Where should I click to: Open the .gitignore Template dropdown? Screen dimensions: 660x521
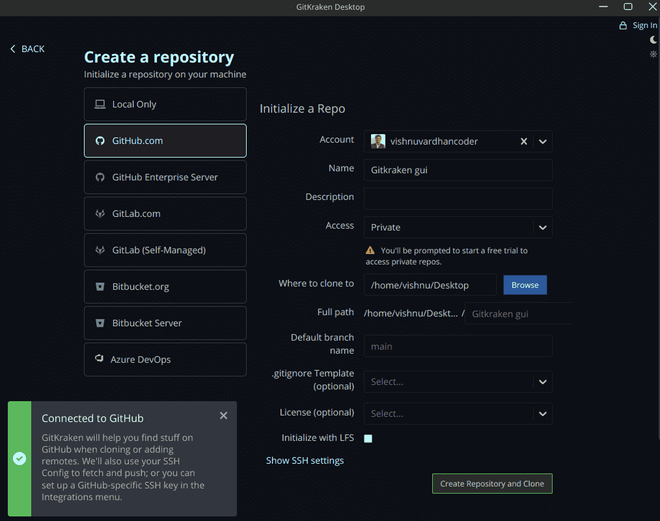458,381
